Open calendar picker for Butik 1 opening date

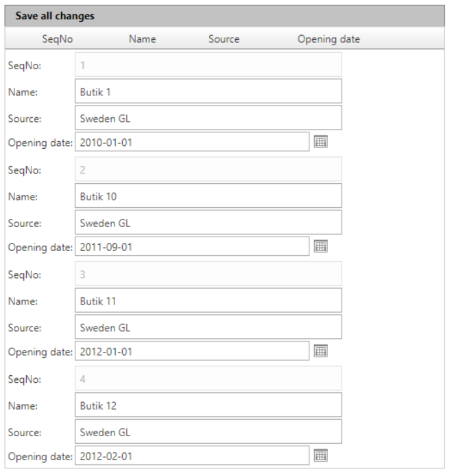320,142
